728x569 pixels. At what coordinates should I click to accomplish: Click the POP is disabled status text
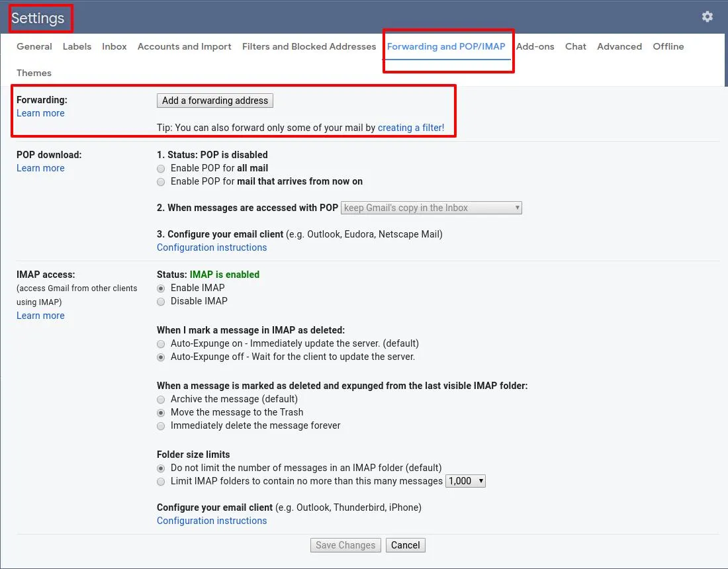[234, 155]
